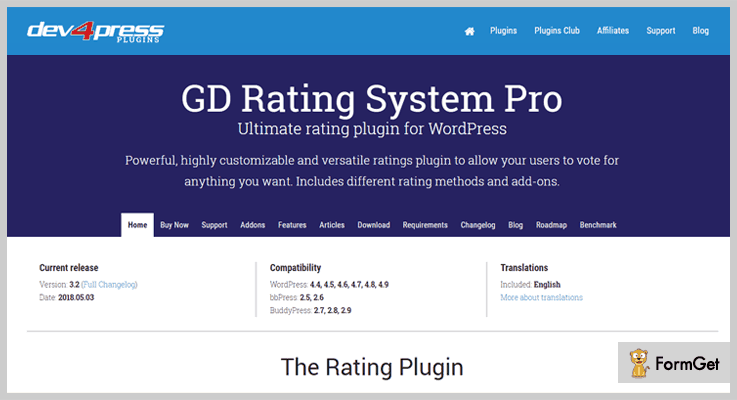The image size is (737, 400).
Task: Click the Translations heading
Action: pos(524,267)
